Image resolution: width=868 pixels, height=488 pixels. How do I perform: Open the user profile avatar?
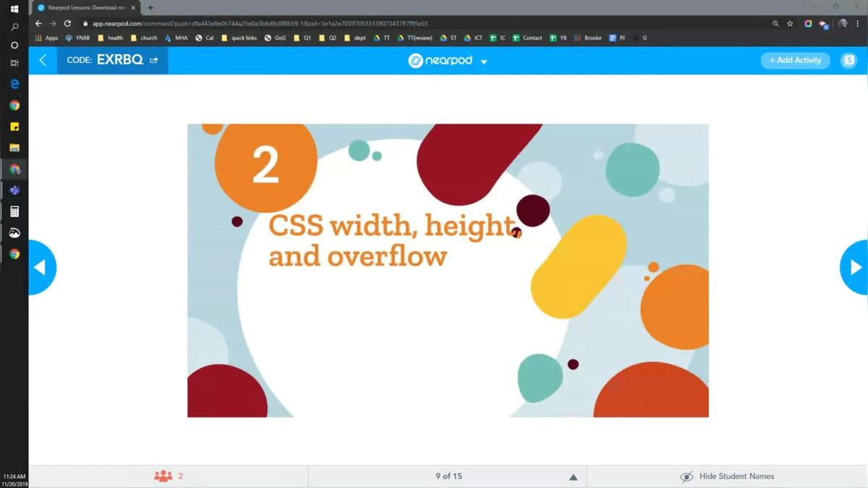(x=849, y=61)
